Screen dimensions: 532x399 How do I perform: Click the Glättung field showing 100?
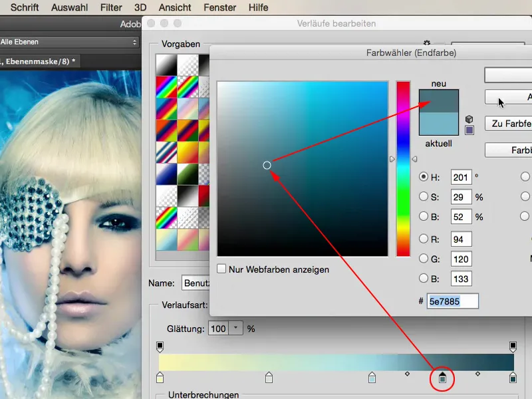tap(219, 329)
